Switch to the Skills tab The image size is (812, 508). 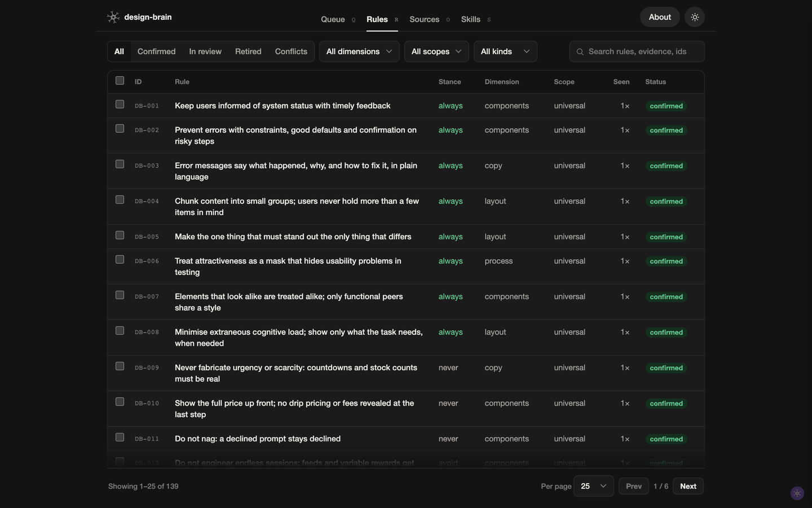click(x=475, y=19)
